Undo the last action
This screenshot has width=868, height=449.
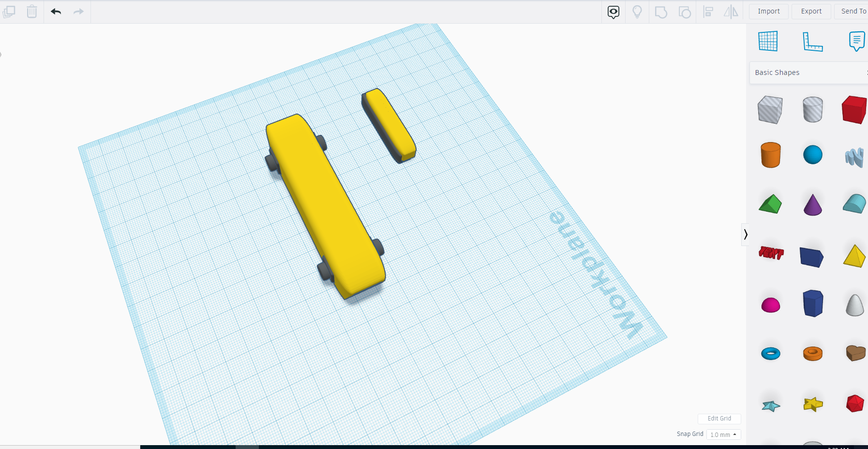pyautogui.click(x=56, y=12)
